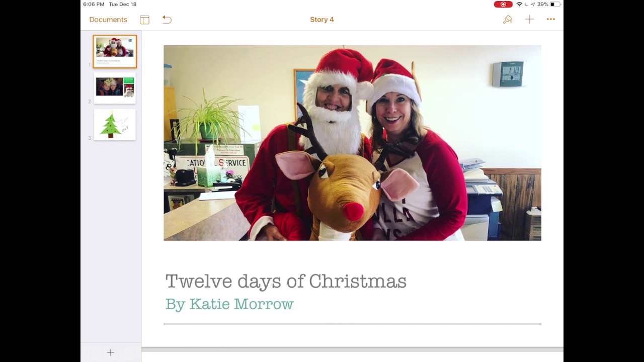Open the three-dot More menu
644x362 pixels.
[551, 19]
